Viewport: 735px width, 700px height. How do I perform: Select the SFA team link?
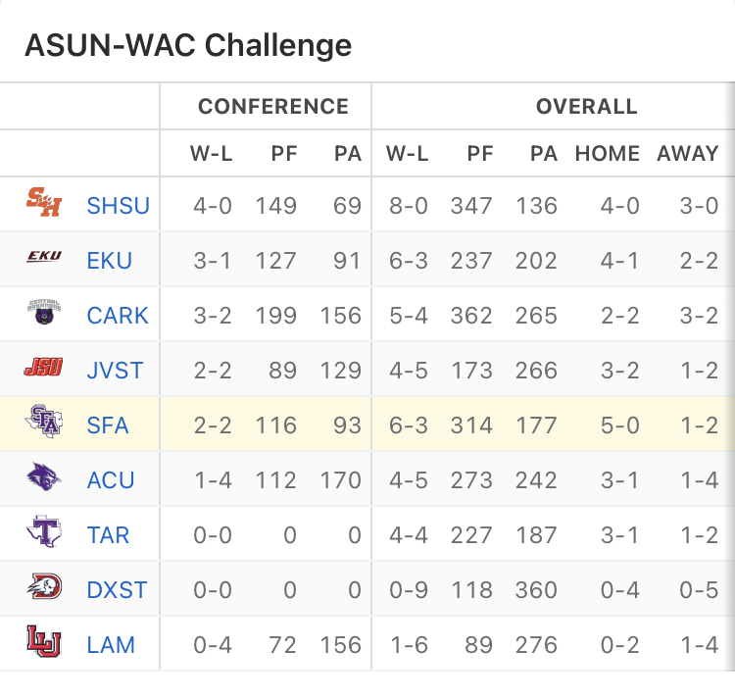108,425
